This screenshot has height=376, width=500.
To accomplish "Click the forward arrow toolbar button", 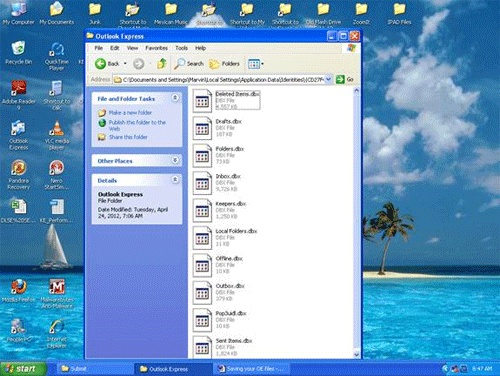I will pos(139,63).
